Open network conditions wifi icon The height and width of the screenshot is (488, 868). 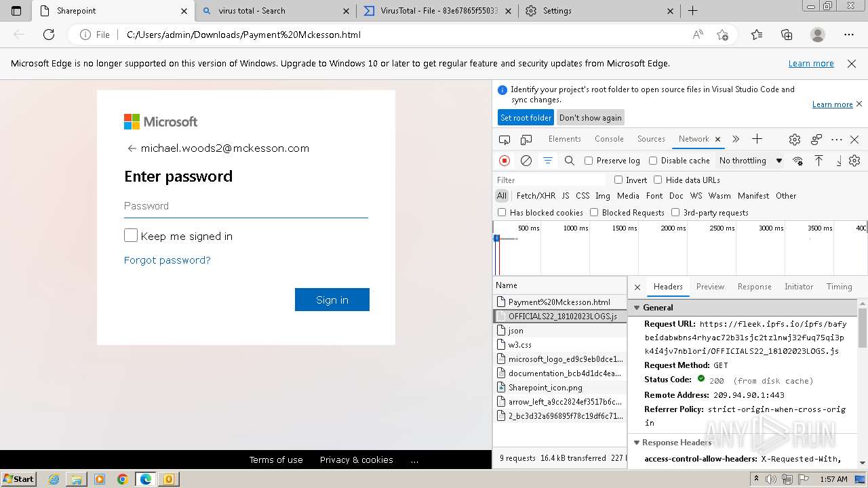coord(798,161)
